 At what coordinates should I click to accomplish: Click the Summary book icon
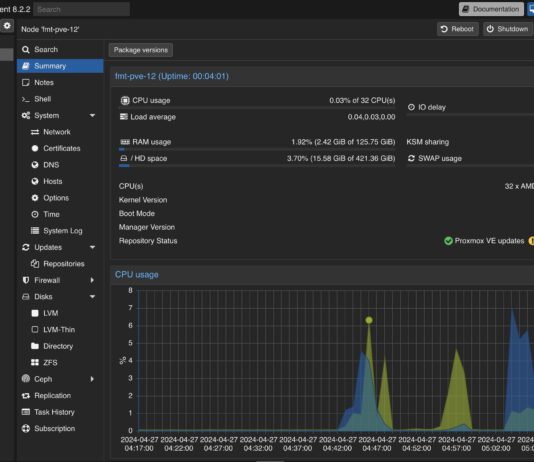pyautogui.click(x=26, y=66)
